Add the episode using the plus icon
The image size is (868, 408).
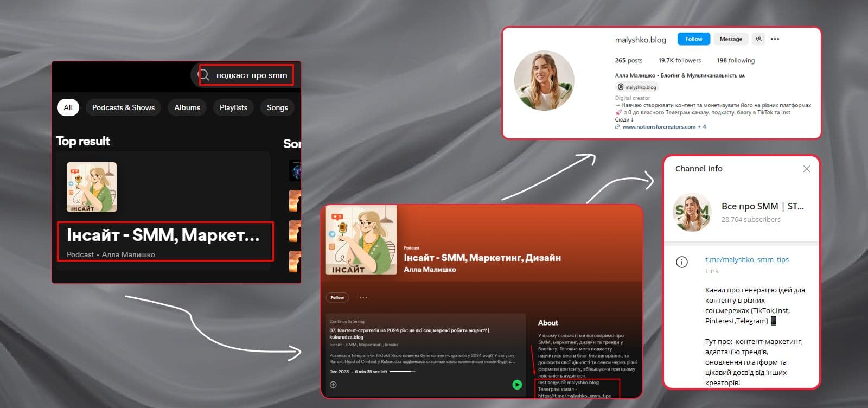[333, 385]
